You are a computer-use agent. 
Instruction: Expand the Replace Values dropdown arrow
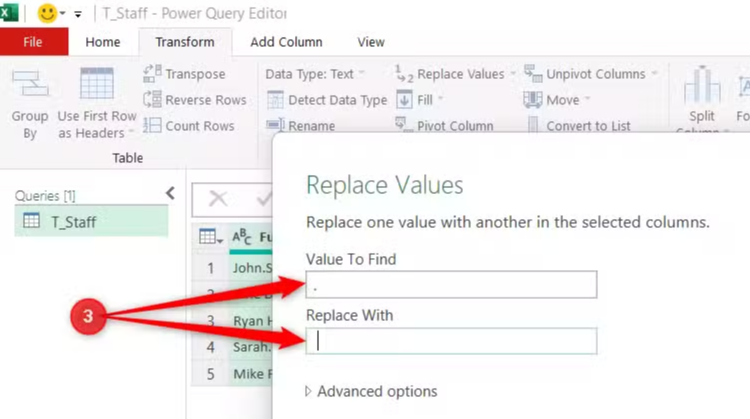click(513, 74)
